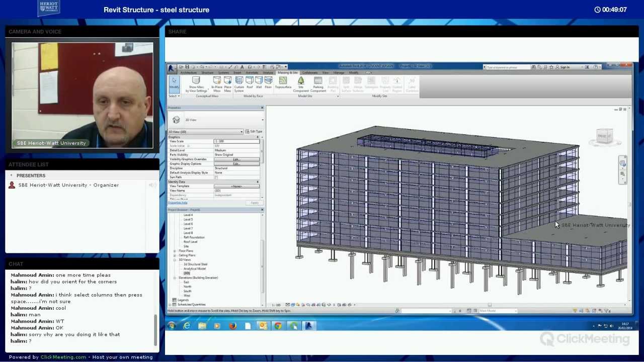Toggle the presenter's microphone icon
The width and height of the screenshot is (644, 362).
click(151, 185)
